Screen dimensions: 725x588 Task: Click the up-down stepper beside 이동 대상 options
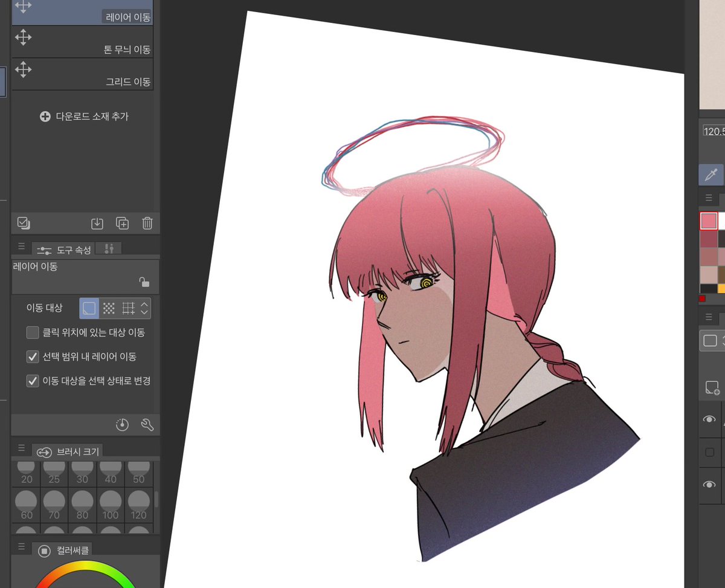tap(144, 308)
